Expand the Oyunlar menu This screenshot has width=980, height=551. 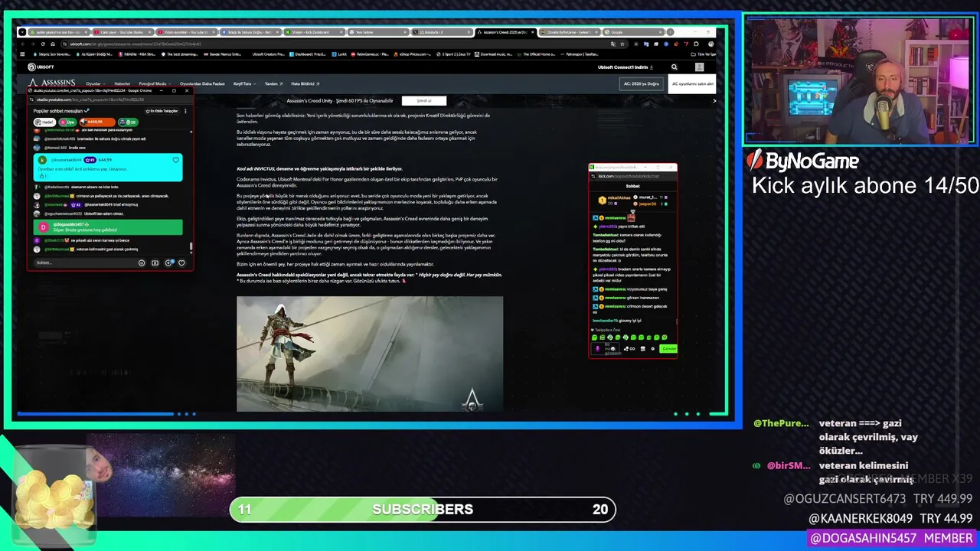[95, 83]
